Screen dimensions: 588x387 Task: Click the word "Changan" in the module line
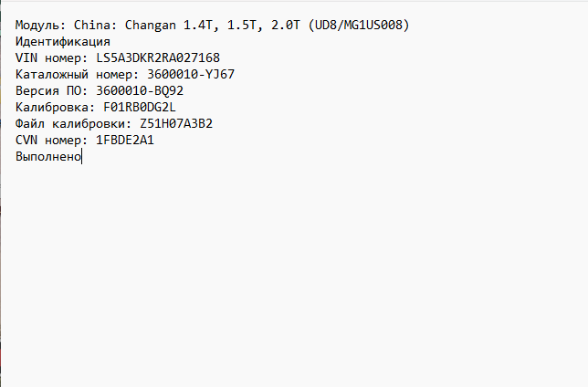[147, 25]
